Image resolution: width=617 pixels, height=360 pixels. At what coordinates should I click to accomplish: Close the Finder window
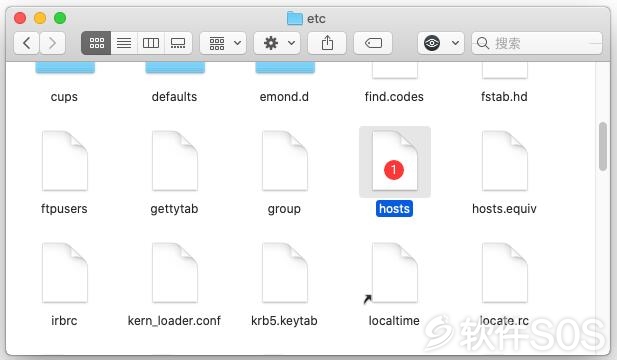pos(20,18)
